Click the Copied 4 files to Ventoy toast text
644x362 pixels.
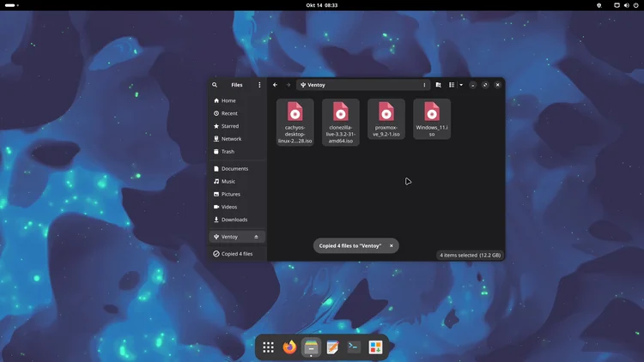pos(350,246)
